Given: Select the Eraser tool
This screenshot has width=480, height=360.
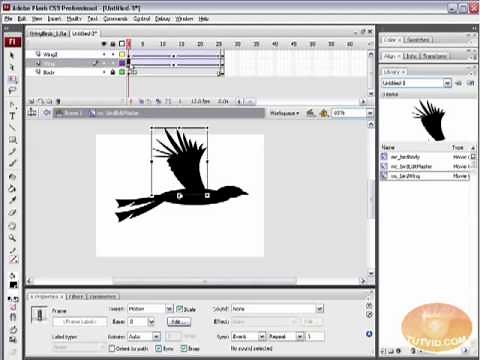Looking at the screenshot, I should pyautogui.click(x=12, y=212).
